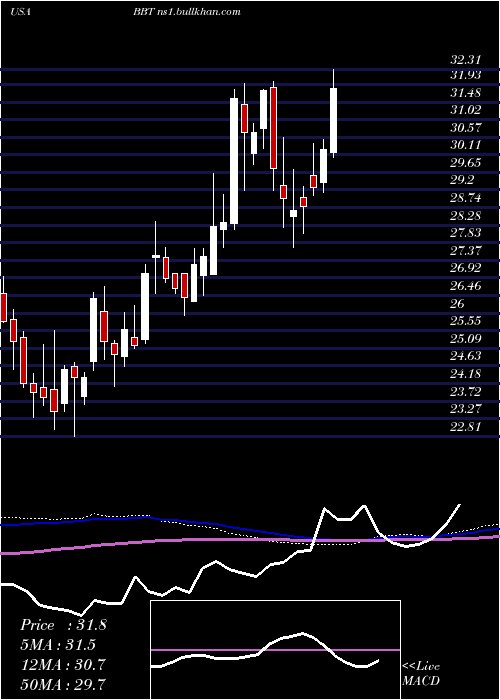The image size is (500, 700).
Task: Click the 27.37 price axis label
Action: [466, 250]
